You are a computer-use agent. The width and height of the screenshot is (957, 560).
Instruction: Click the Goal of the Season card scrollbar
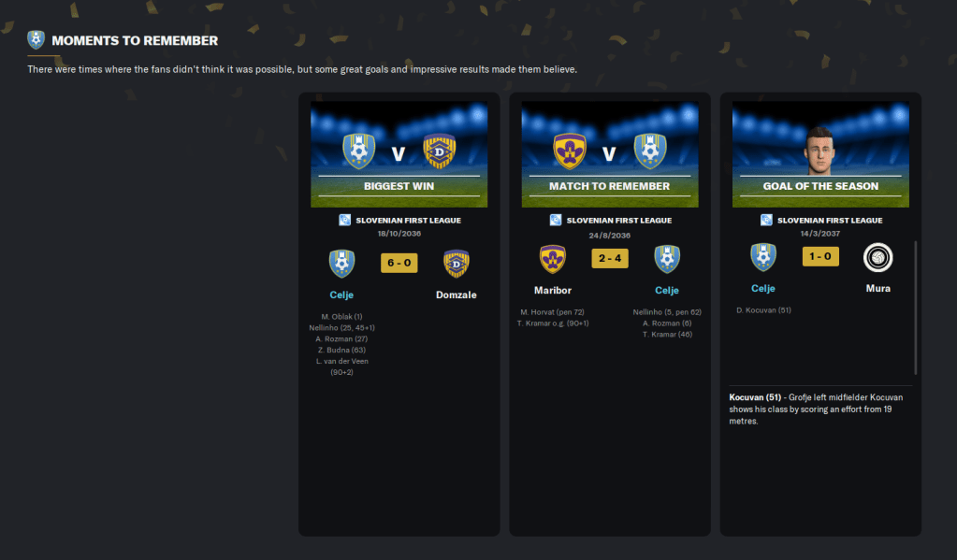point(916,308)
